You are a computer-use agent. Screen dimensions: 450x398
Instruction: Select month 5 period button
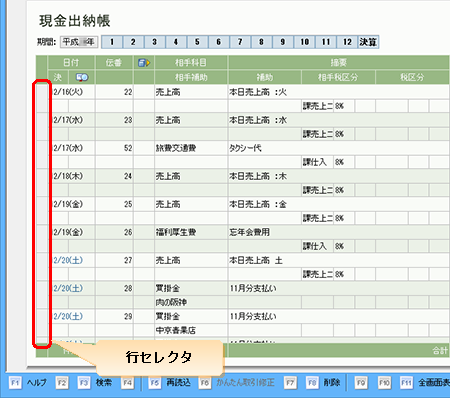[197, 42]
